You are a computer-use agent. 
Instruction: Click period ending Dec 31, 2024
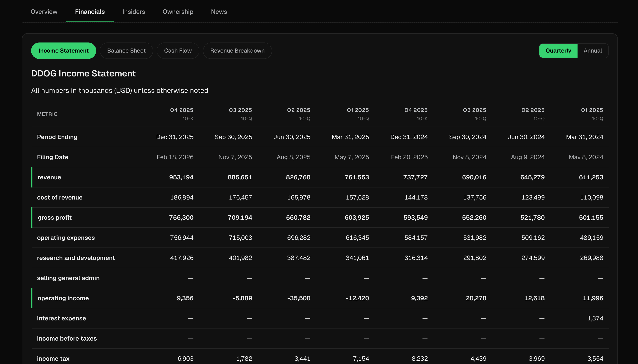pyautogui.click(x=409, y=137)
